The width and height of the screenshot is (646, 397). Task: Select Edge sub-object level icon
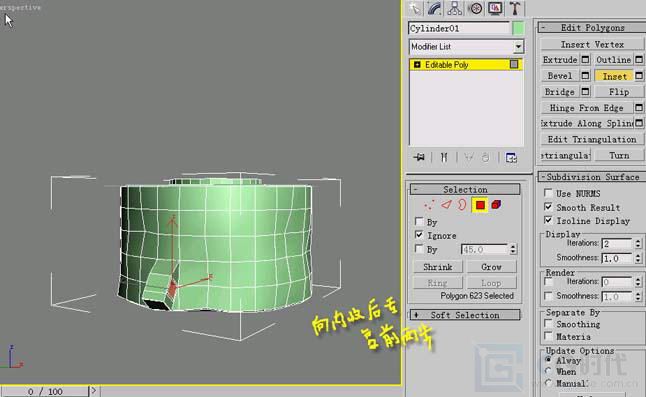click(446, 205)
